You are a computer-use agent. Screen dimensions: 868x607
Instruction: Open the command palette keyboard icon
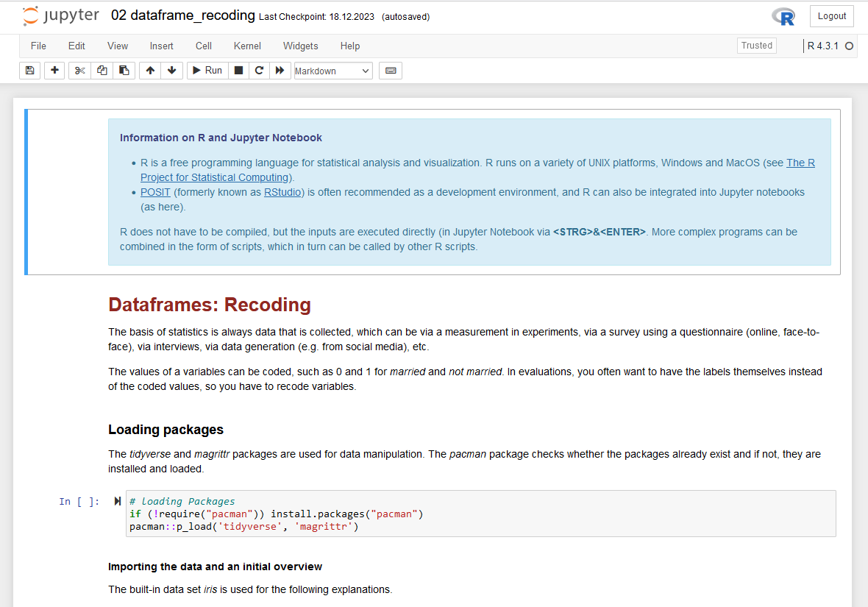(391, 71)
